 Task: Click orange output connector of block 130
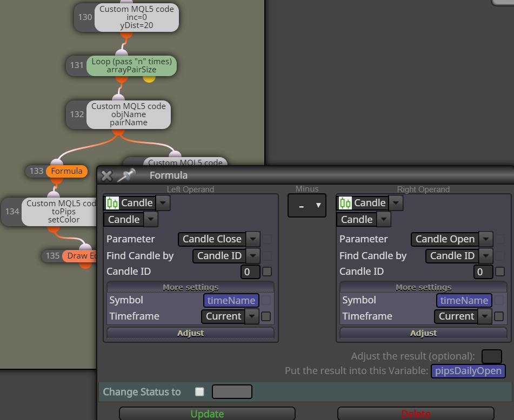pos(126,35)
